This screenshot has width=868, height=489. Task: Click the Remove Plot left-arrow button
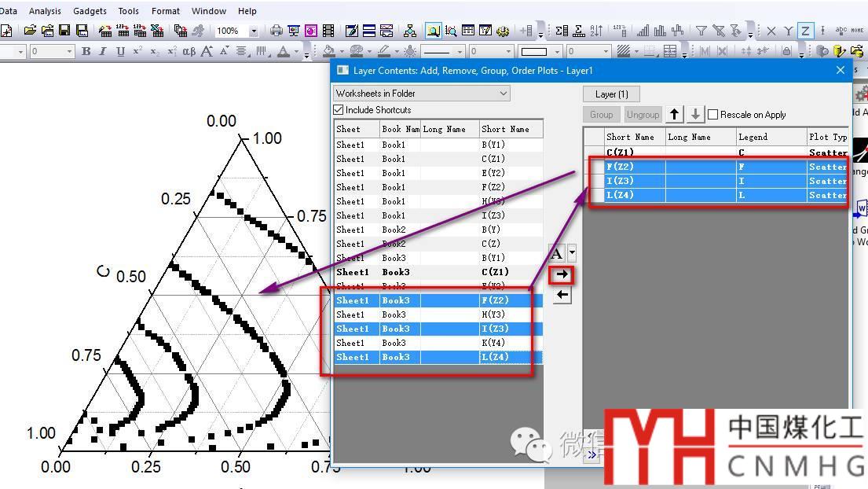pos(562,295)
